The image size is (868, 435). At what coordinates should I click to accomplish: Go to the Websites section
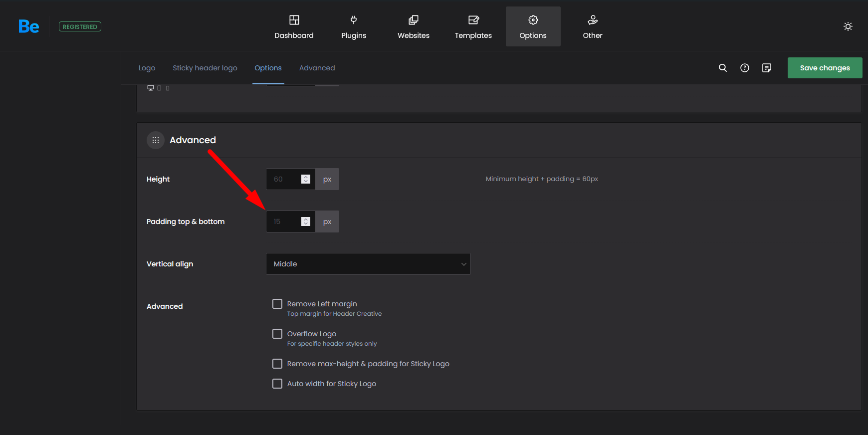tap(414, 26)
